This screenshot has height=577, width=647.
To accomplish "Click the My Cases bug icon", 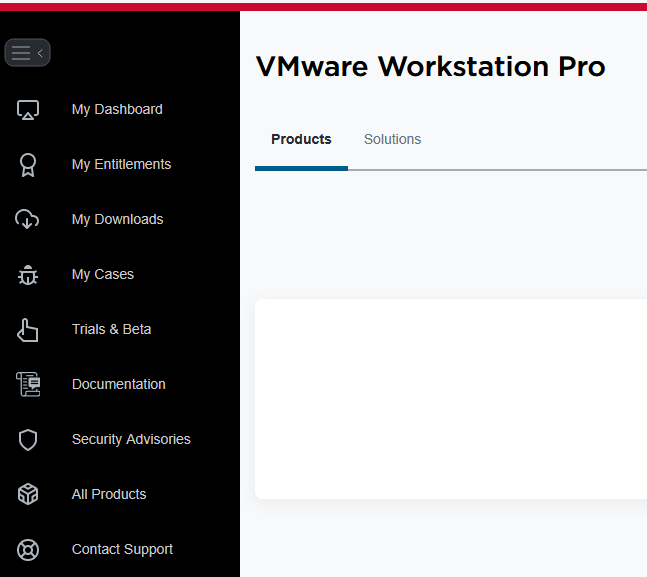I will click(x=28, y=275).
